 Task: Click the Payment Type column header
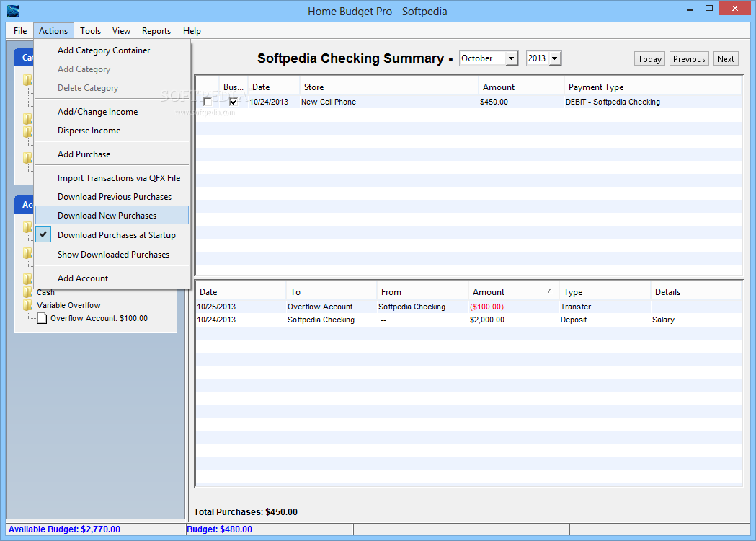[x=652, y=87]
